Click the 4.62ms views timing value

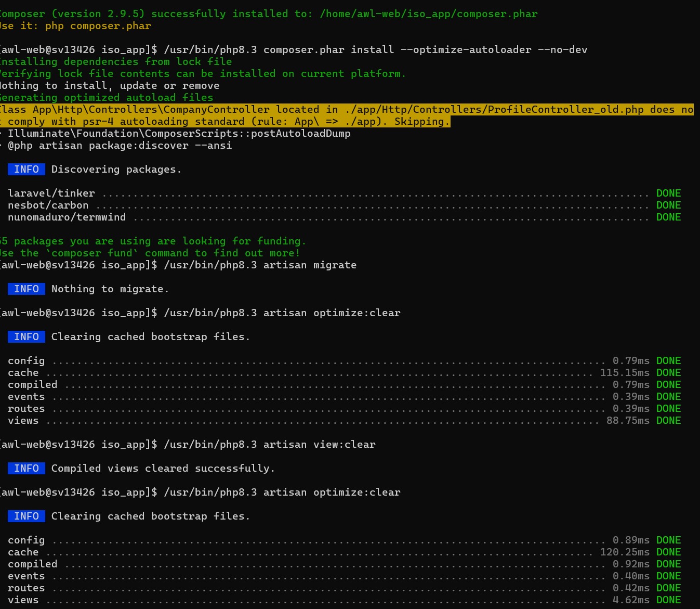pyautogui.click(x=631, y=600)
